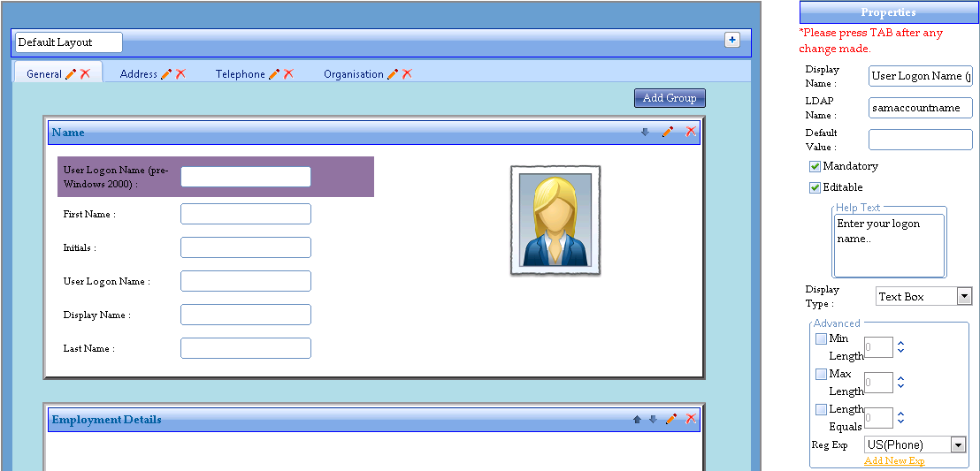Switch to the Telephone tab
This screenshot has height=471, width=980.
tap(241, 74)
